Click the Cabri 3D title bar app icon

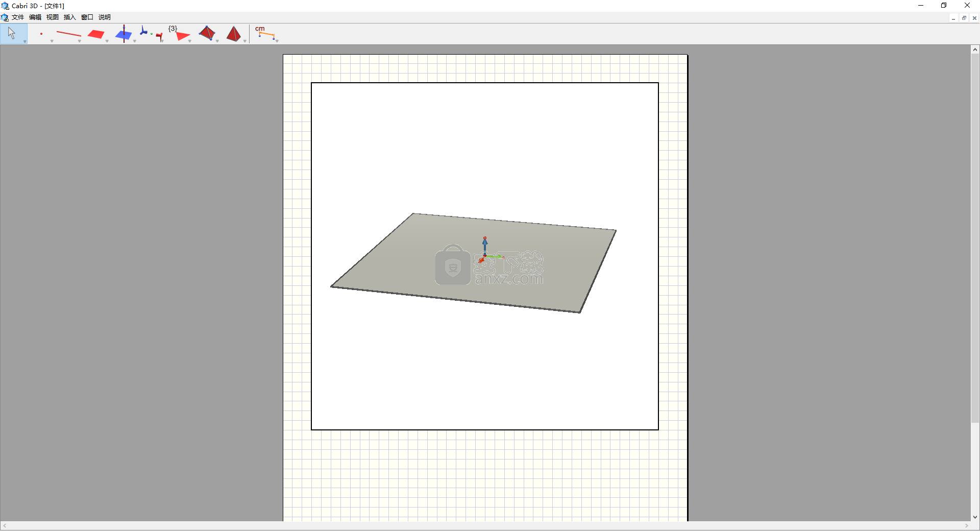point(5,6)
